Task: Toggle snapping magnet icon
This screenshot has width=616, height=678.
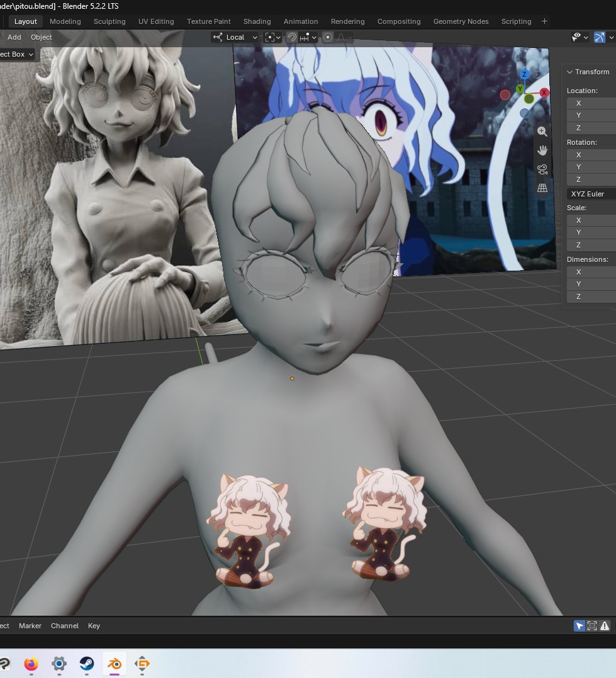Action: pos(292,37)
